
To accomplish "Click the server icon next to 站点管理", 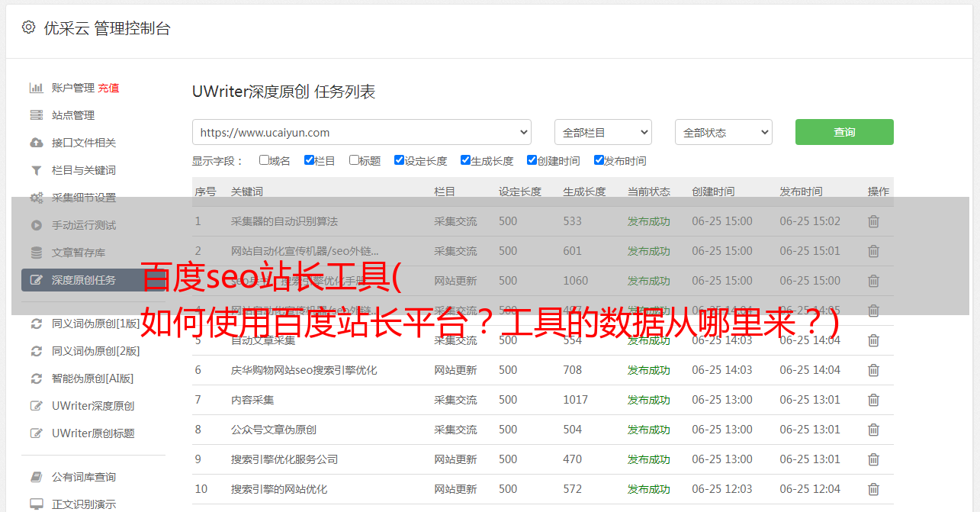I will (36, 115).
